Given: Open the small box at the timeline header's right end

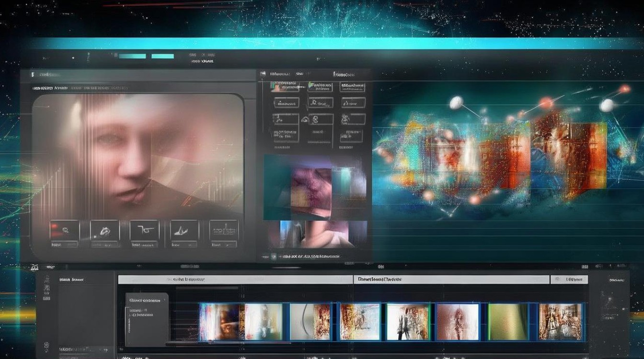Looking at the screenshot, I should (569, 280).
